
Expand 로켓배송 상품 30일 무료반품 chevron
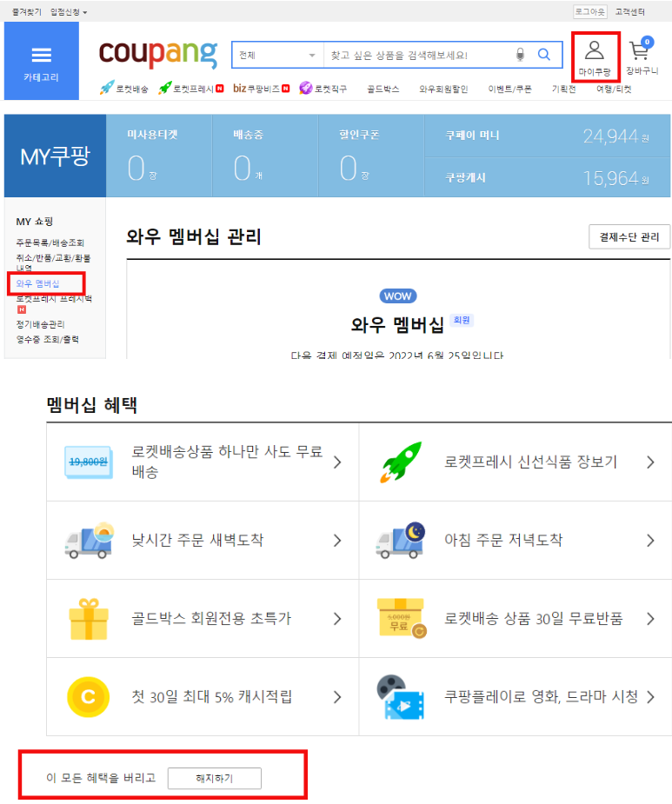click(x=650, y=619)
